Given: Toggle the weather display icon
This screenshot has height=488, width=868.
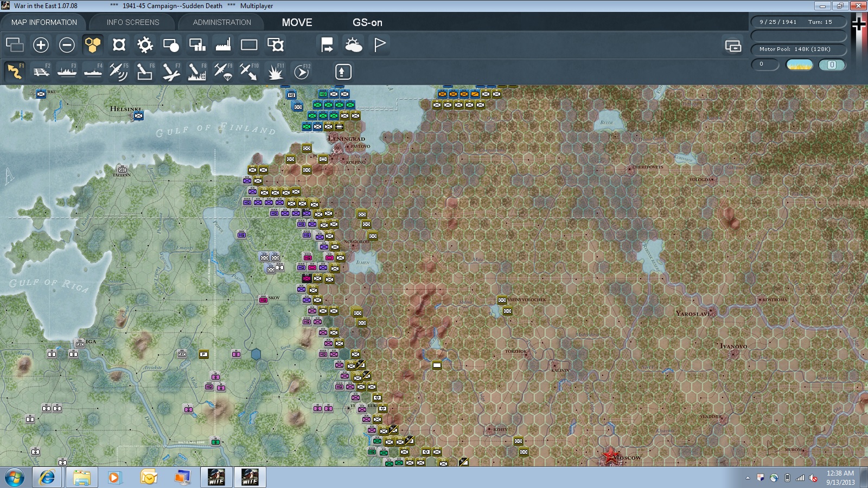Looking at the screenshot, I should (353, 44).
